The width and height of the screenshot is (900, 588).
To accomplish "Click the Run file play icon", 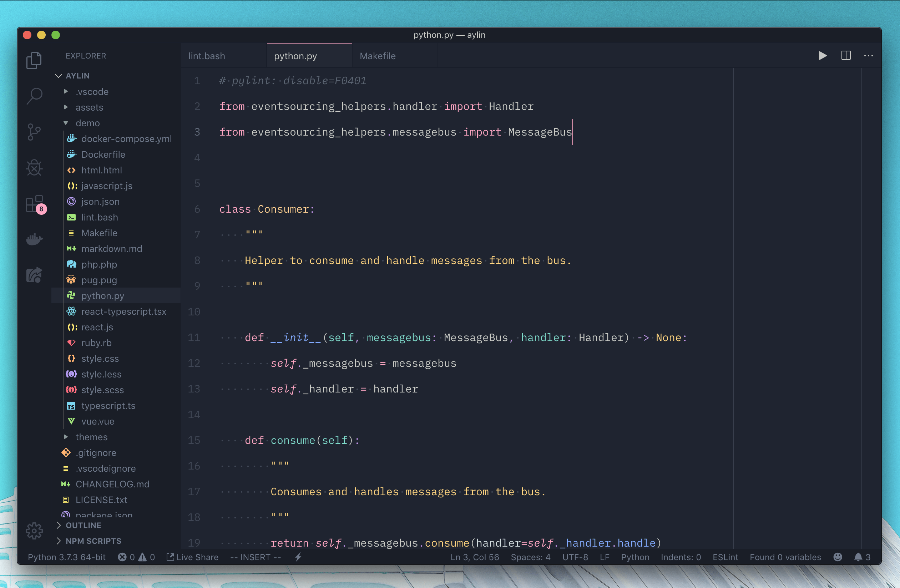I will point(822,56).
